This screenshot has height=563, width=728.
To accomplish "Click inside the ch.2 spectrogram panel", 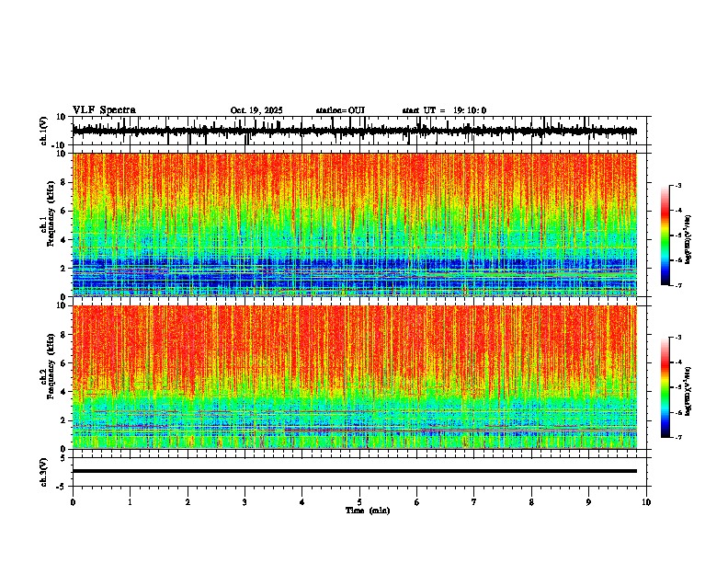I will point(355,377).
